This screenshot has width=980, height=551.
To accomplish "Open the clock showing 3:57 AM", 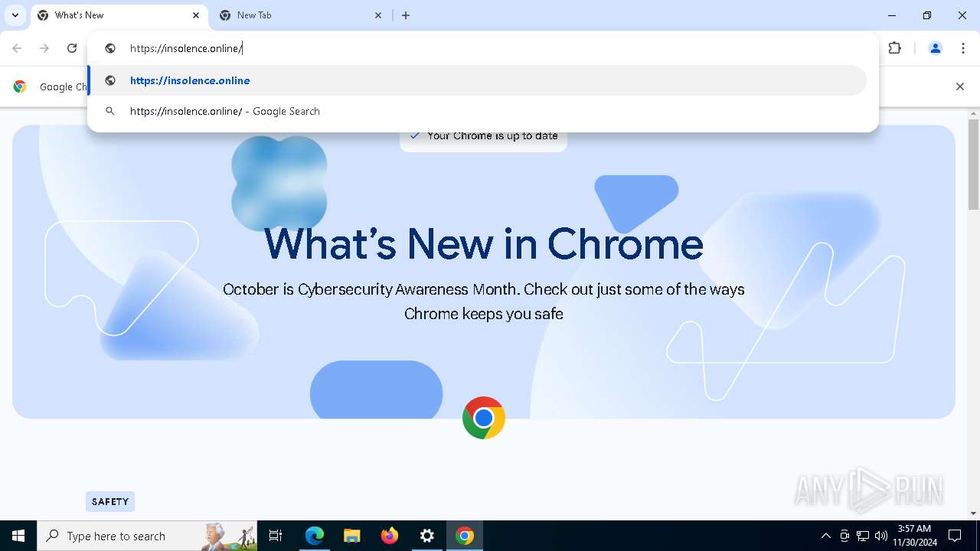I will pos(914,536).
